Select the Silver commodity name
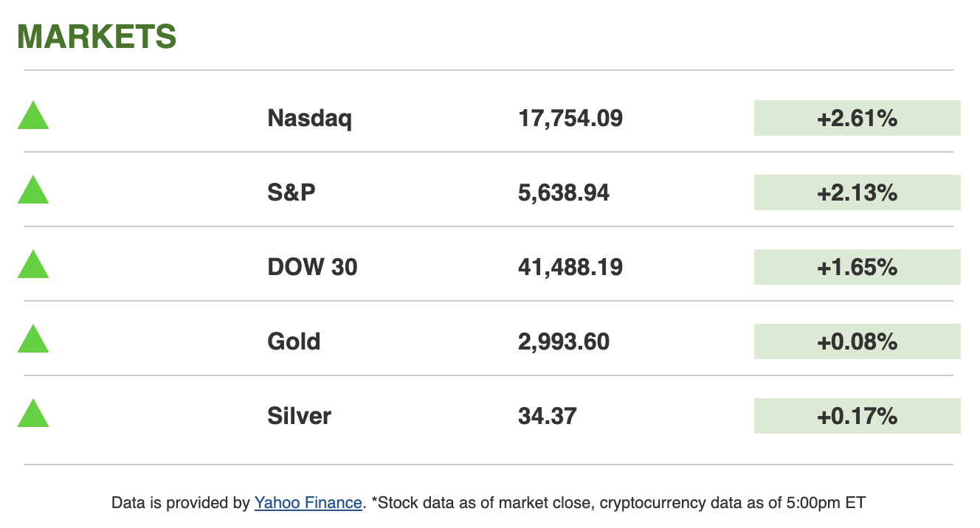Image resolution: width=980 pixels, height=528 pixels. tap(299, 416)
